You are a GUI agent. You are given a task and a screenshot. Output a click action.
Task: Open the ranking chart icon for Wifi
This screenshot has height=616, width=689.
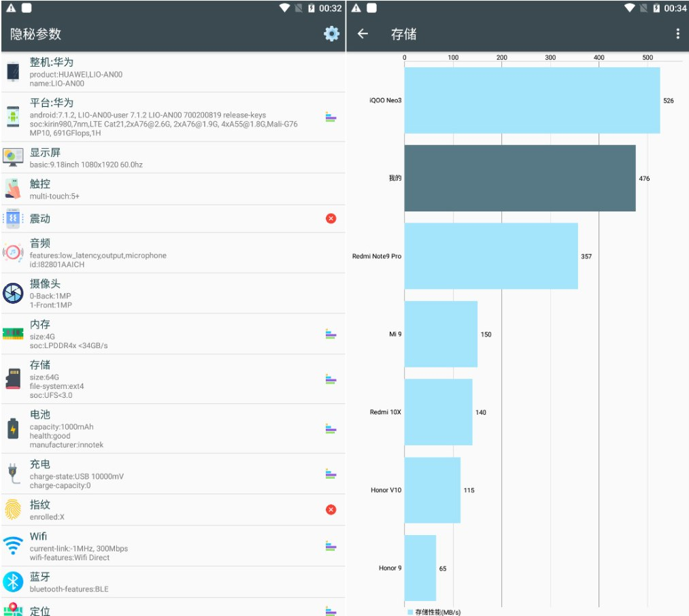tap(331, 545)
